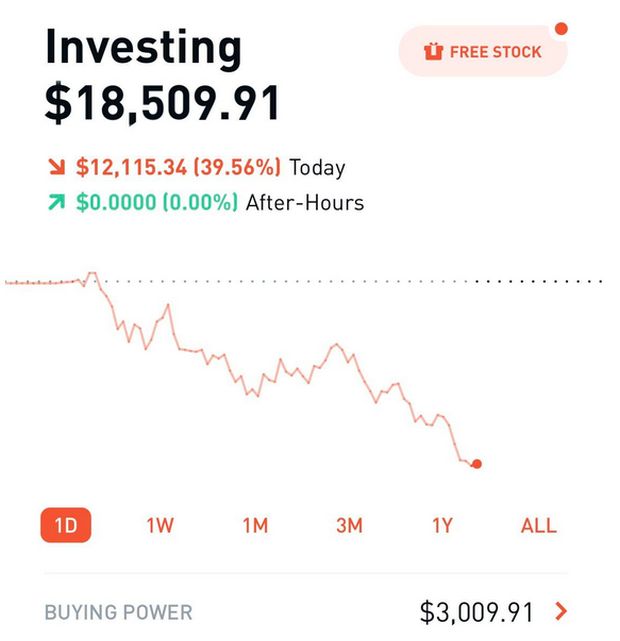Tap the chart peak near the open
This screenshot has height=641, width=620.
tap(93, 273)
